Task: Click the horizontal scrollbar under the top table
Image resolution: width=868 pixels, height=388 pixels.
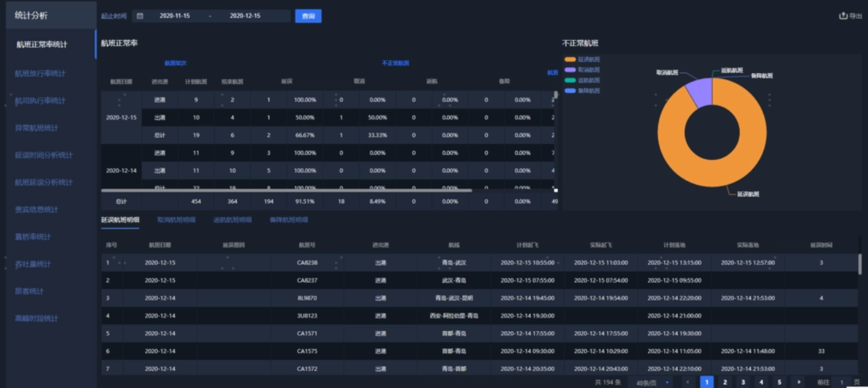Action: tap(286, 190)
